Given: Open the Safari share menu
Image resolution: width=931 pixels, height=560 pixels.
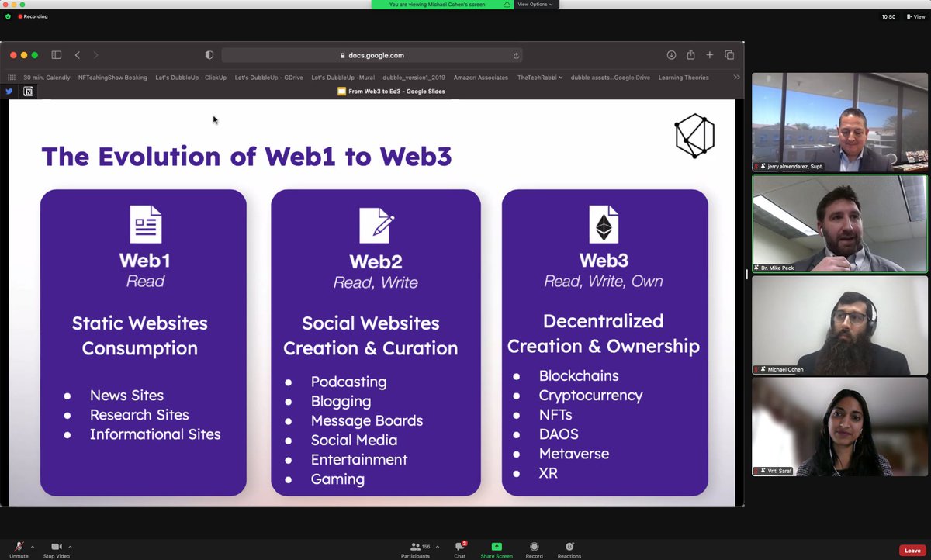Looking at the screenshot, I should coord(690,55).
